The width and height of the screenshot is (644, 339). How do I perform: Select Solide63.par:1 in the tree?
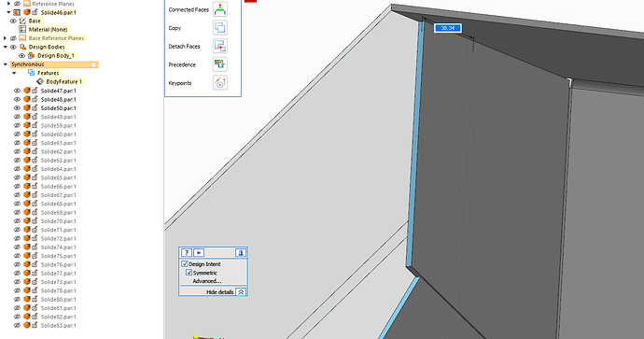point(58,161)
